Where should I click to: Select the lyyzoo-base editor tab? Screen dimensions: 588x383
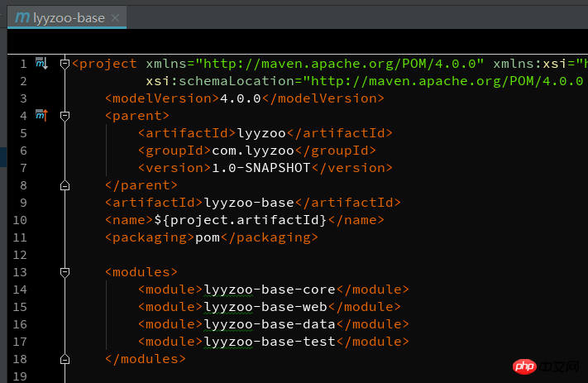67,17
